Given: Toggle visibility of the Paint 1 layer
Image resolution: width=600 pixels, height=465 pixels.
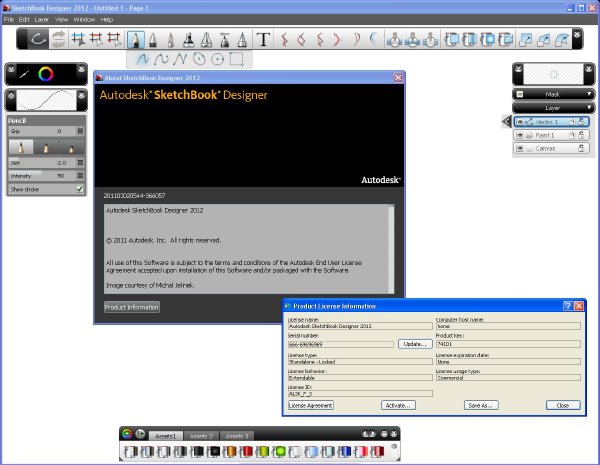Looking at the screenshot, I should [520, 135].
